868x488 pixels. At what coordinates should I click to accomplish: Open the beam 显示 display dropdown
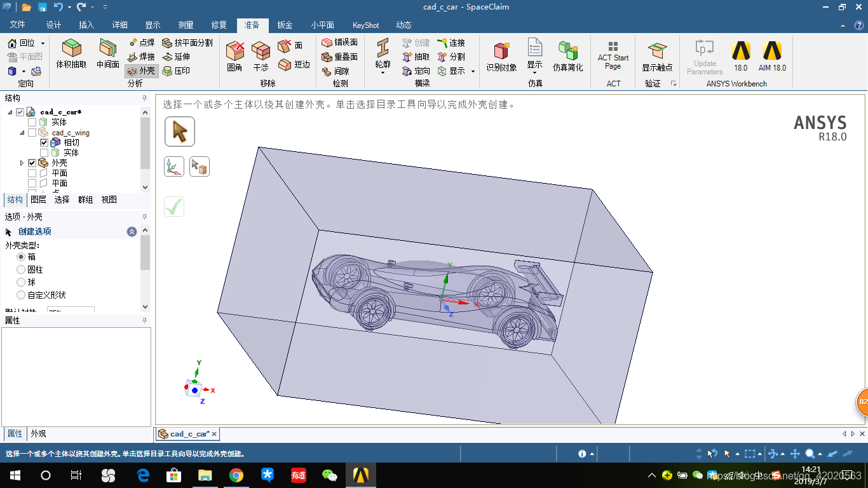pos(473,71)
